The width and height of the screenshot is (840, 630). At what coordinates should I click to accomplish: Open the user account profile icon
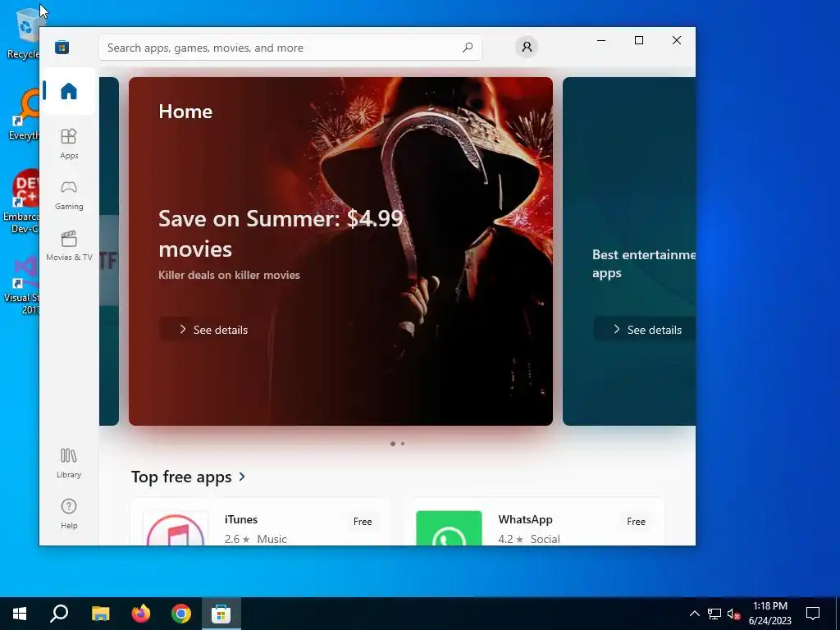point(527,47)
